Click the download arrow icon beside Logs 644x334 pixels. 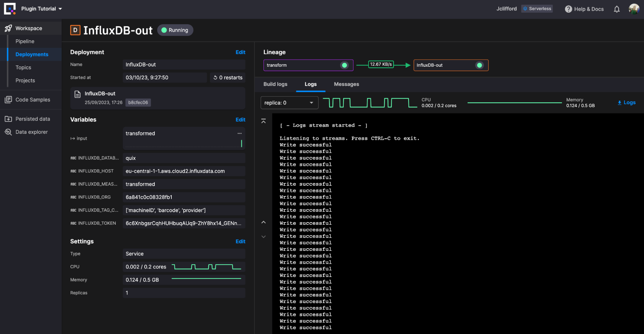tap(619, 103)
